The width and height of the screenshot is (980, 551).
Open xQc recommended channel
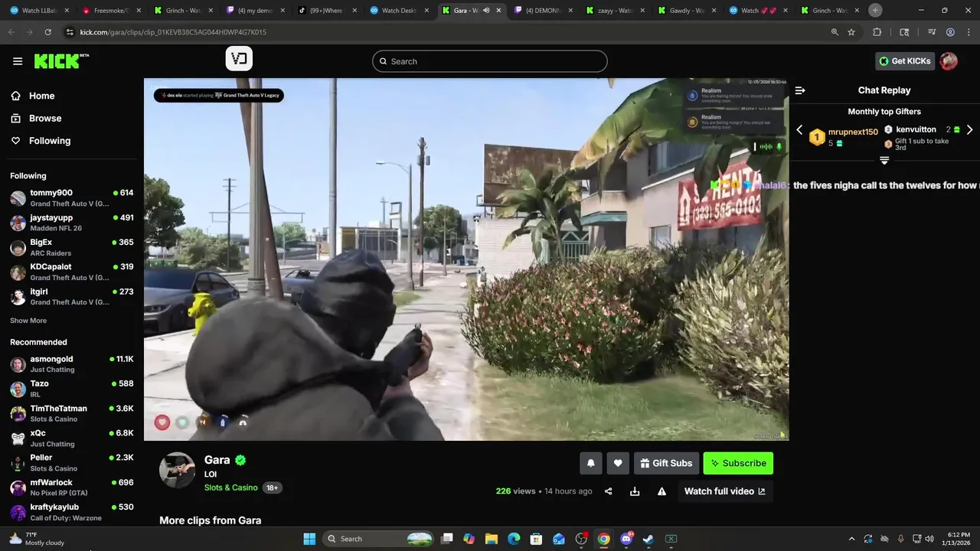72,438
